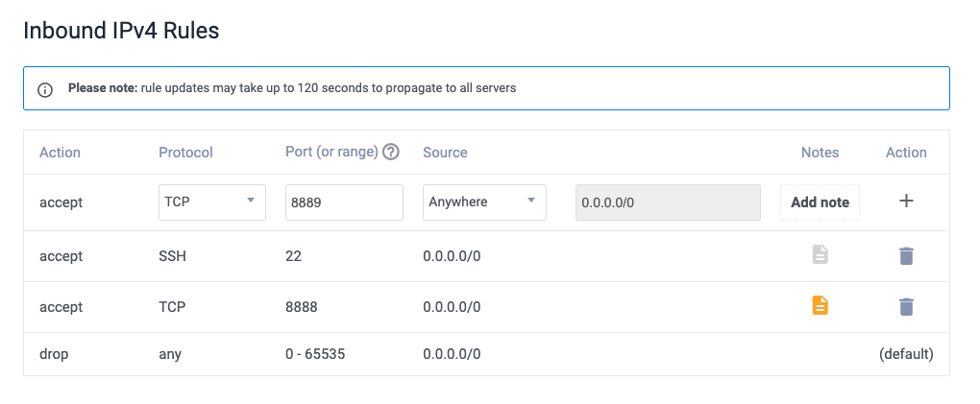Click the plus icon to add rule
Viewport: 980px width, 404px height.
click(x=906, y=201)
